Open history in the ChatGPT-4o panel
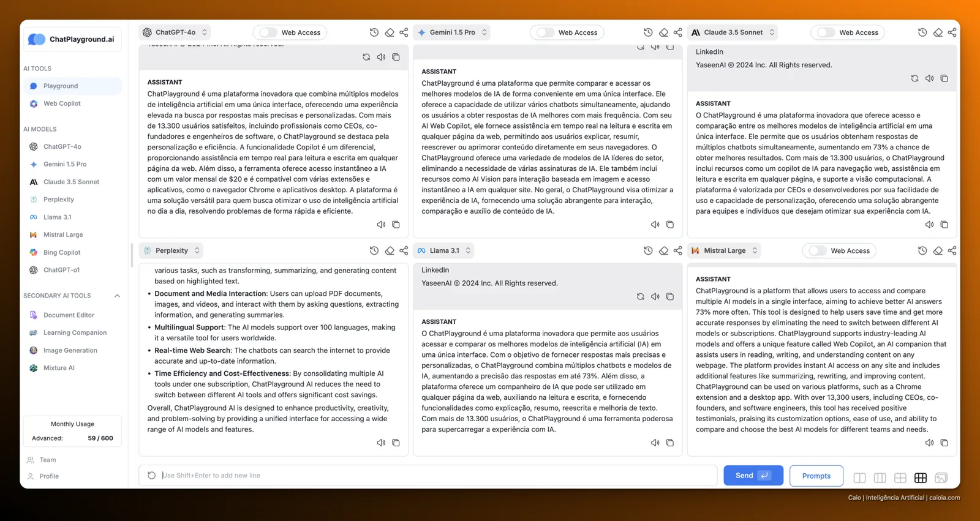Screen dimensions: 980x521 click(x=374, y=32)
